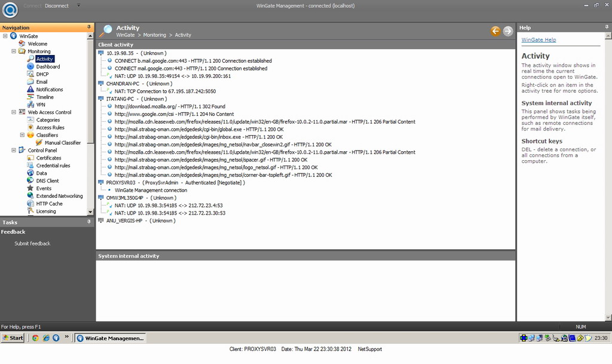The image size is (612, 364).
Task: Open Extended Networking item
Action: tap(59, 196)
